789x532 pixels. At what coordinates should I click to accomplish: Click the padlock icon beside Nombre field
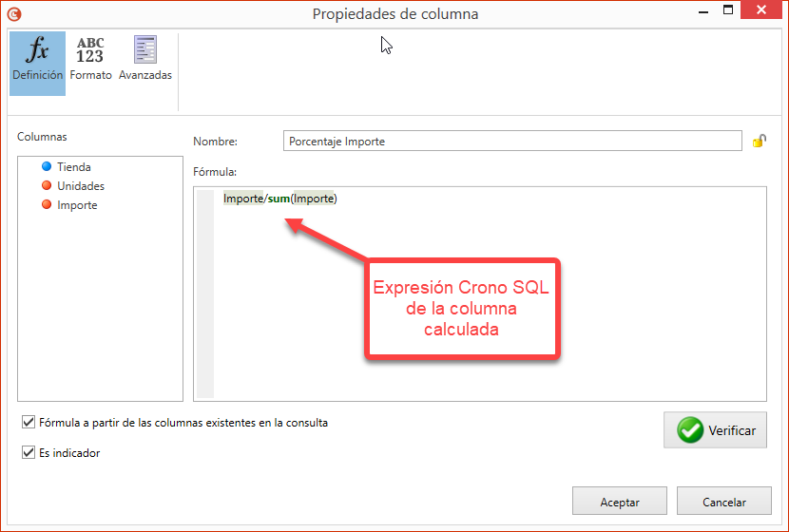pos(759,142)
